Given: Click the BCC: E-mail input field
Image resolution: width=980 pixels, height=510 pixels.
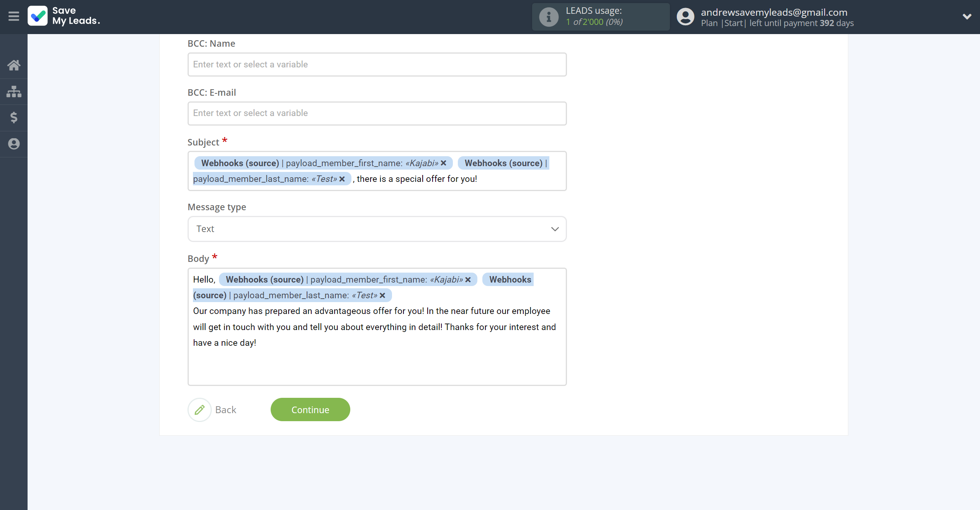Looking at the screenshot, I should (377, 113).
